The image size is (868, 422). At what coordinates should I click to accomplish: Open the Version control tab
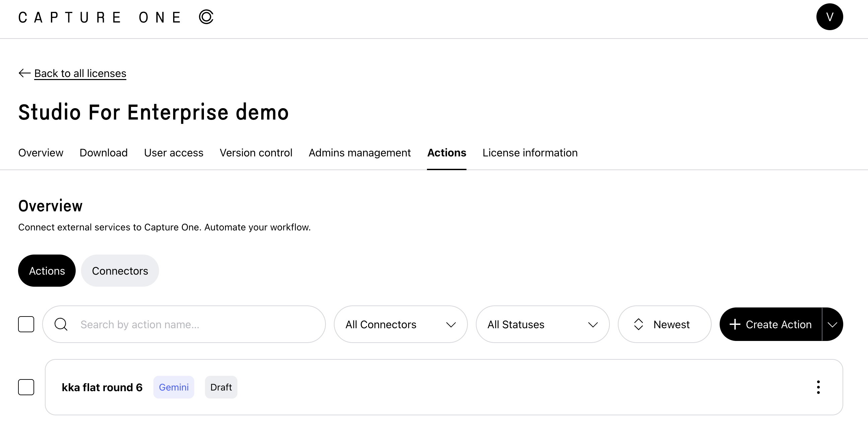(256, 153)
